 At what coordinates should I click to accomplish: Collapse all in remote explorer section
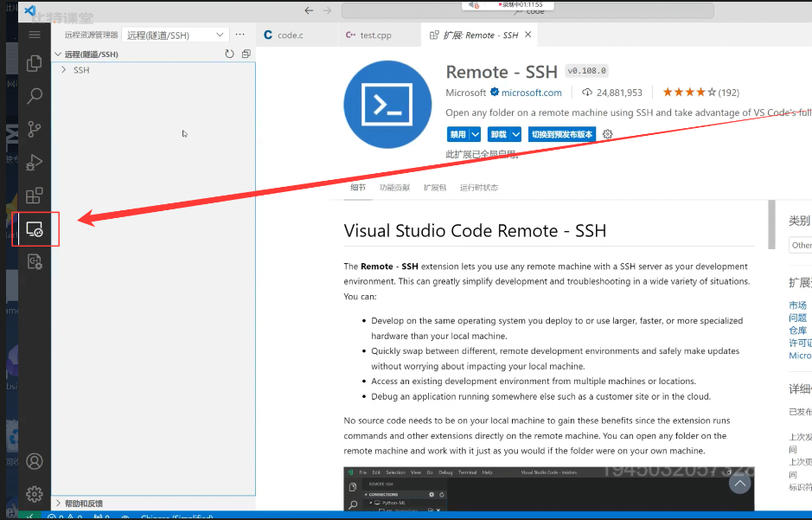click(x=246, y=54)
